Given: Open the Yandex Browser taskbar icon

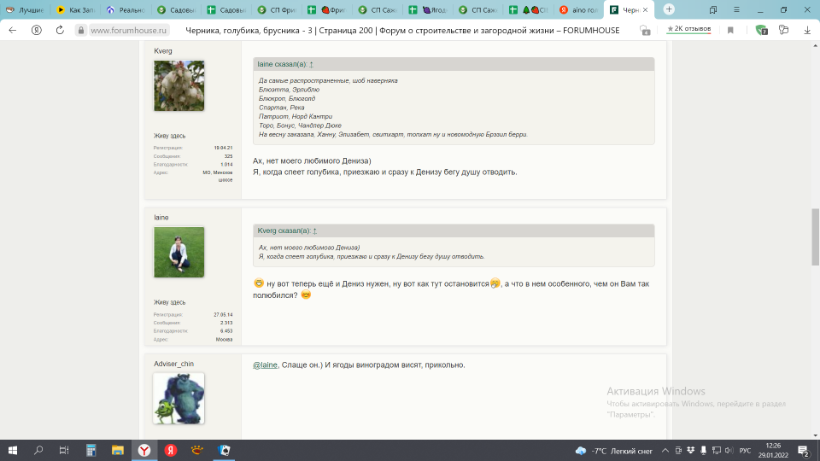Looking at the screenshot, I should click(144, 450).
